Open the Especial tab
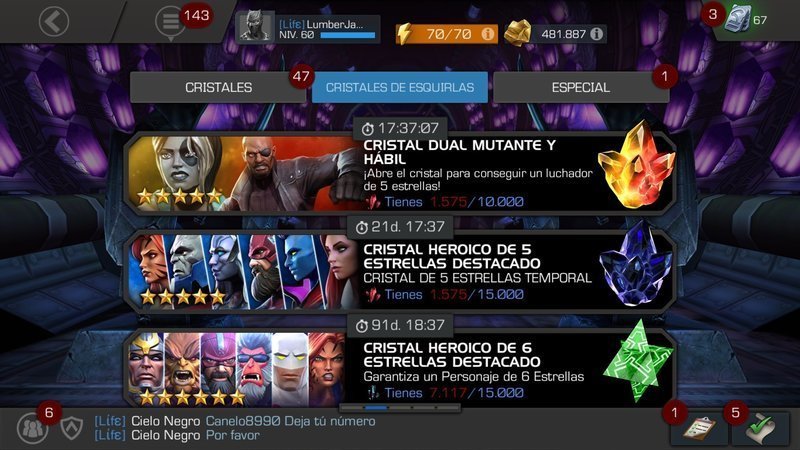This screenshot has width=800, height=450. (581, 87)
